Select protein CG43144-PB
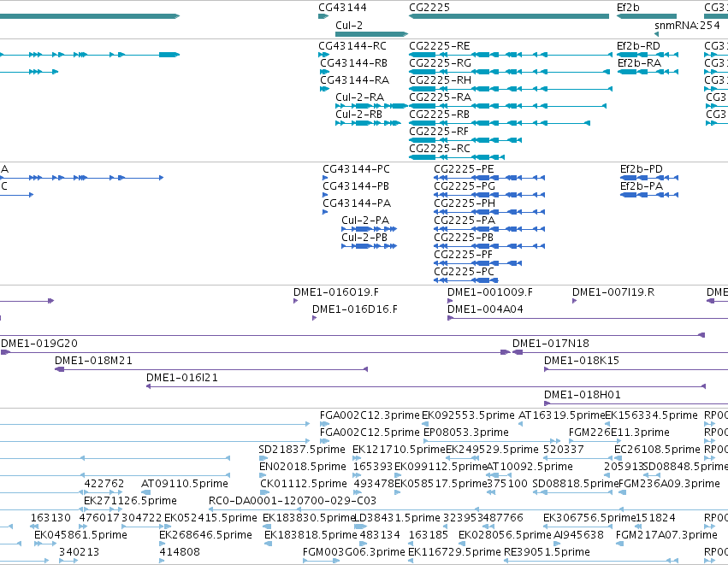This screenshot has height=565, width=728. click(356, 186)
